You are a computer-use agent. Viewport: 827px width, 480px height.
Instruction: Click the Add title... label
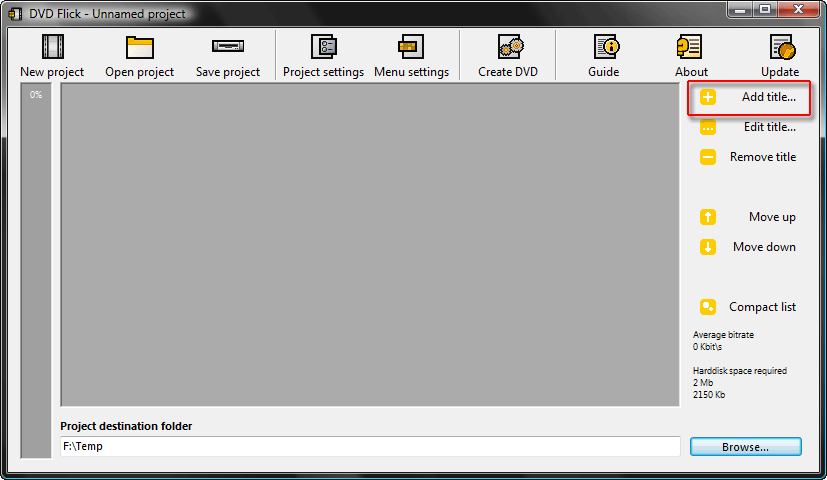pyautogui.click(x=768, y=97)
